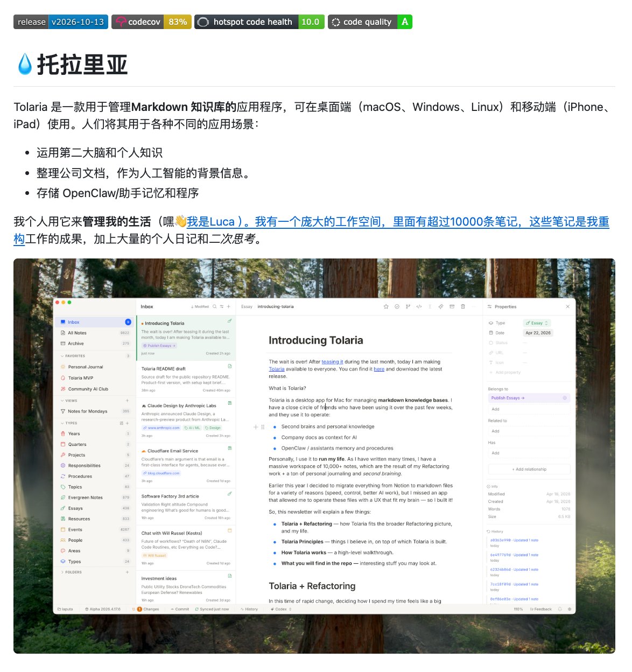The width and height of the screenshot is (632, 672).
Task: Close the Properties panel with its X icon
Action: tap(567, 306)
